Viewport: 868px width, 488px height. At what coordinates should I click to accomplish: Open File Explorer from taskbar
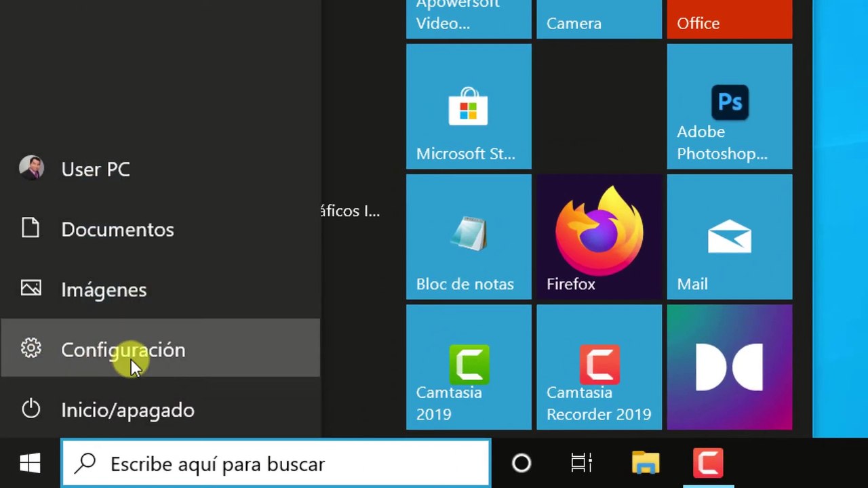click(646, 464)
